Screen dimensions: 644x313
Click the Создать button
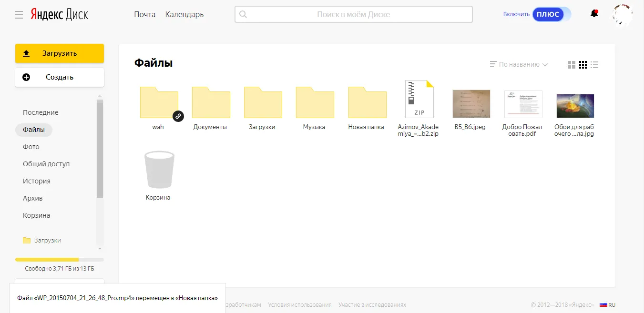pyautogui.click(x=60, y=77)
